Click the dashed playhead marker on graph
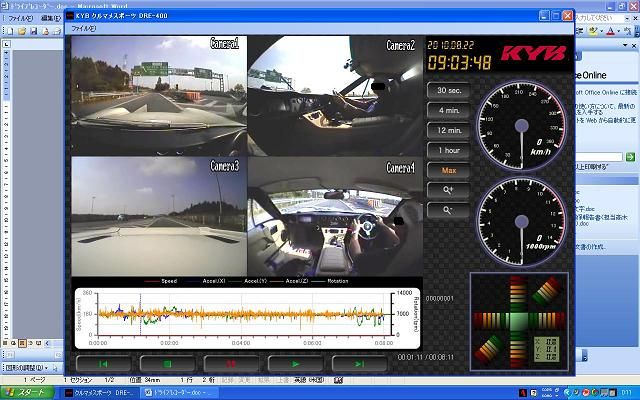This screenshot has height=400, width=640. [x=140, y=314]
